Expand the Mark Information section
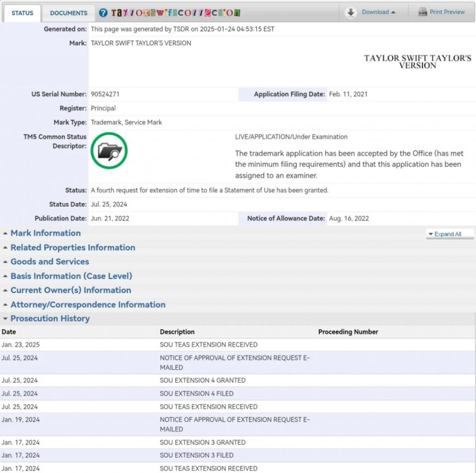476x473 pixels. [46, 233]
